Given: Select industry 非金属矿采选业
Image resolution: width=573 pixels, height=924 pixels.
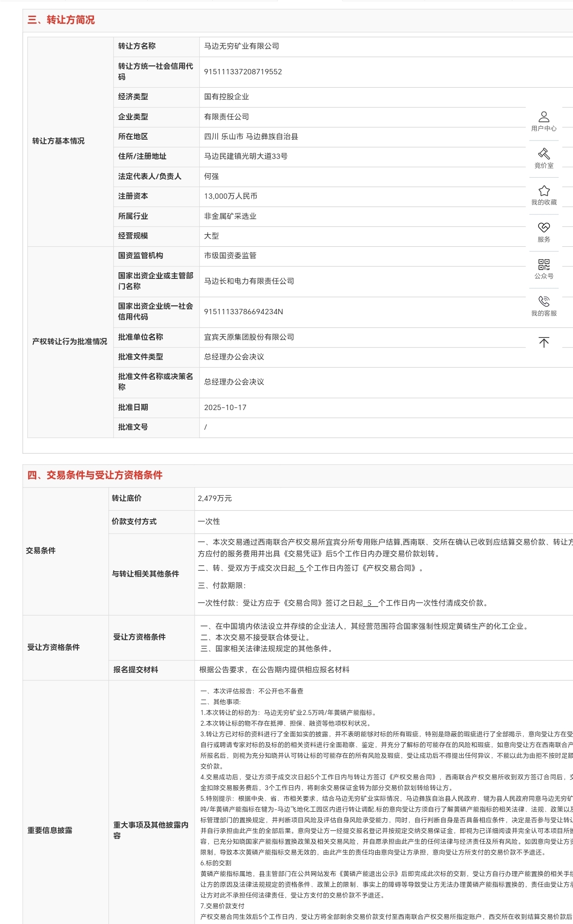Looking at the screenshot, I should (x=230, y=216).
